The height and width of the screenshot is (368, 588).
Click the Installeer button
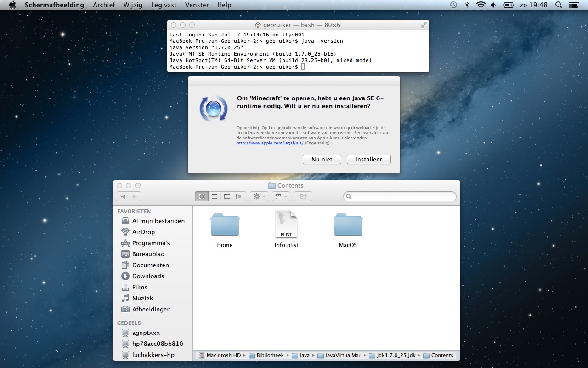368,159
